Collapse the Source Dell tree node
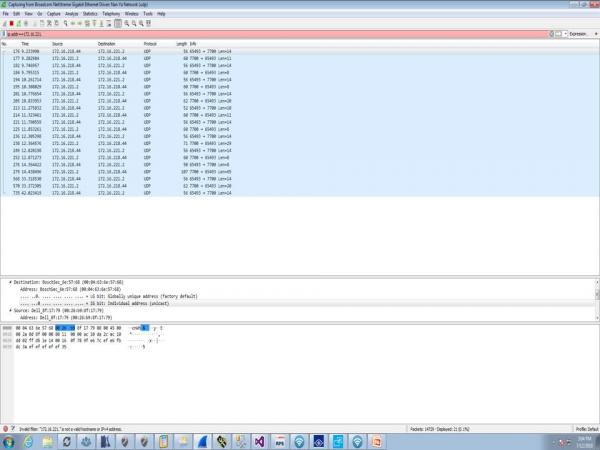600x450 pixels. (10, 310)
